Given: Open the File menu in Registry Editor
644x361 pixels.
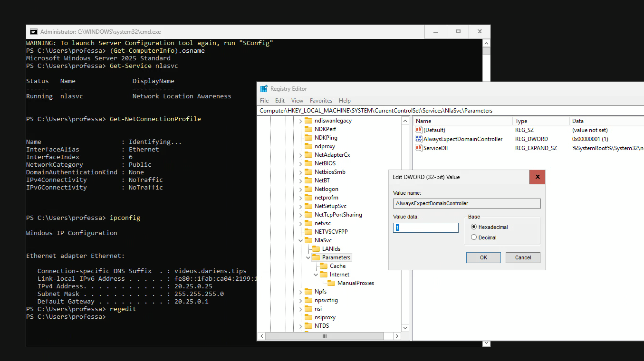Looking at the screenshot, I should [264, 101].
